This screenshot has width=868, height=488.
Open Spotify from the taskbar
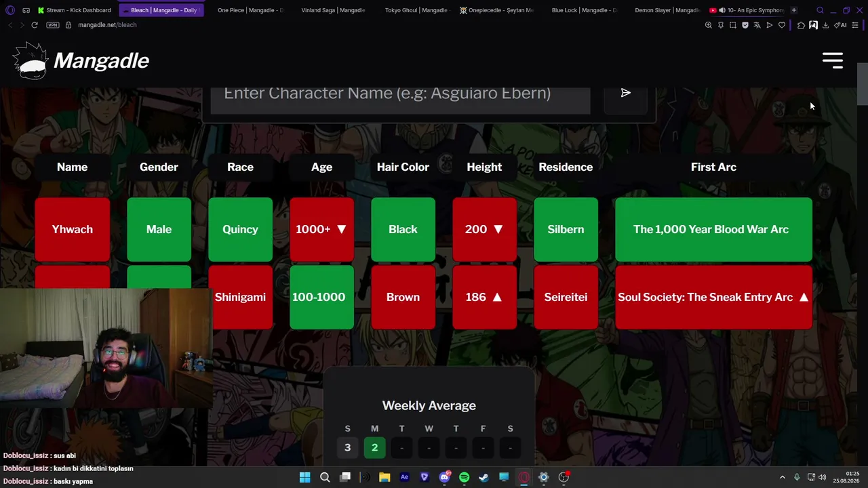click(464, 477)
